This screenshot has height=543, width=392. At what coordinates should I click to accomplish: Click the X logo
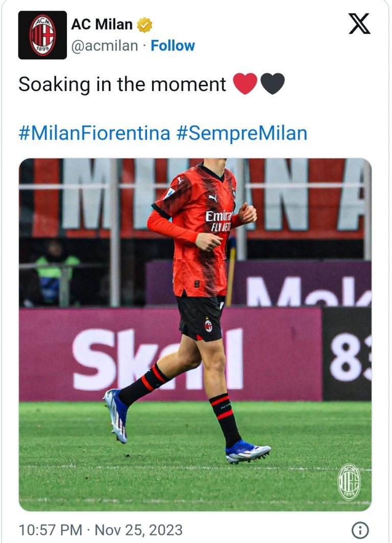(359, 23)
